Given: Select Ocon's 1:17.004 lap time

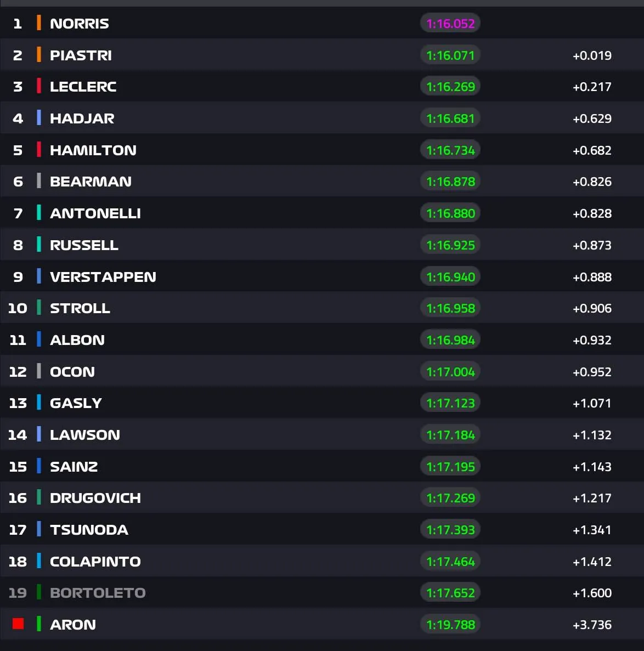Looking at the screenshot, I should tap(450, 372).
